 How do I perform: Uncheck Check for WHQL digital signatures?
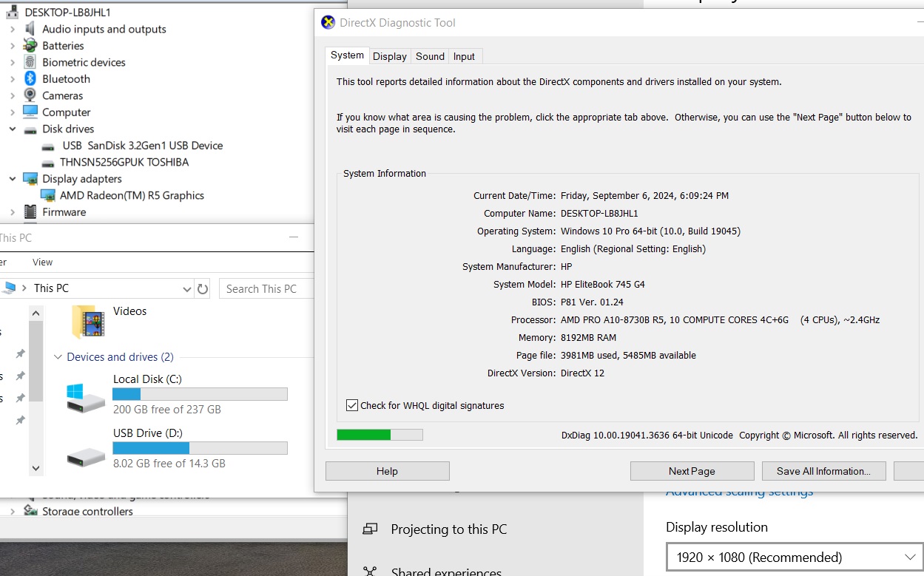[352, 405]
